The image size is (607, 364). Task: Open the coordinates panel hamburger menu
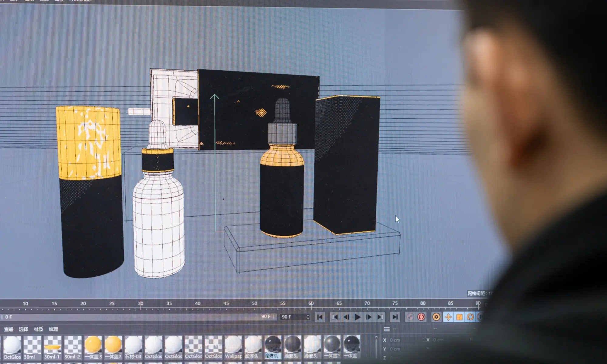(x=387, y=329)
